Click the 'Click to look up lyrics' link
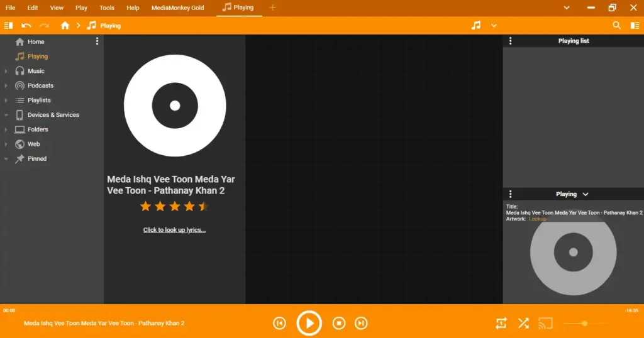Viewport: 644px width, 338px height. click(x=174, y=230)
